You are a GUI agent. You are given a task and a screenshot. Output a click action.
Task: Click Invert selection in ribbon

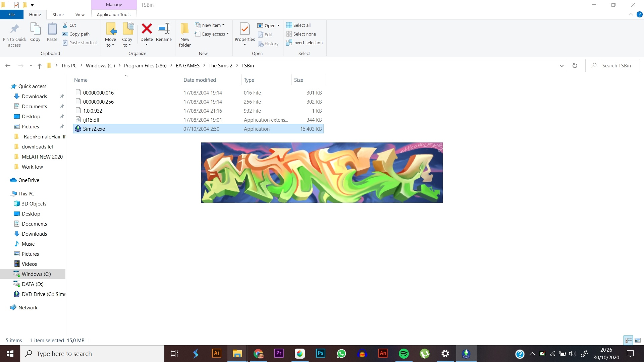coord(305,43)
